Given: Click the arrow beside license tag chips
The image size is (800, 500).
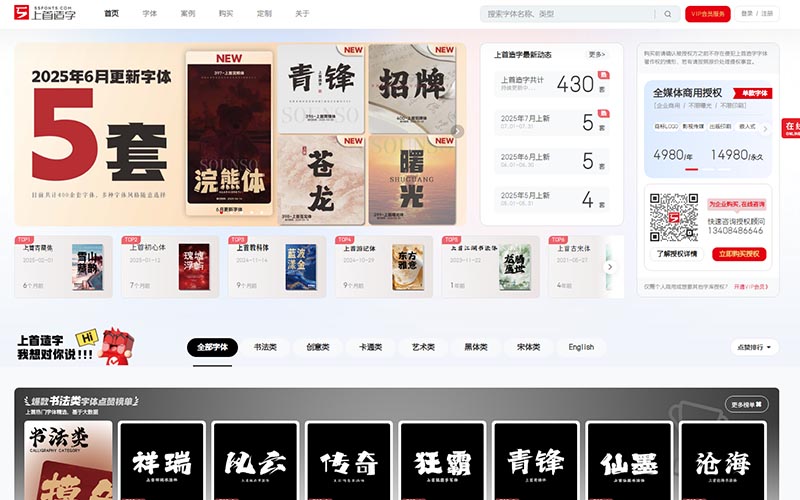Looking at the screenshot, I should 765,129.
